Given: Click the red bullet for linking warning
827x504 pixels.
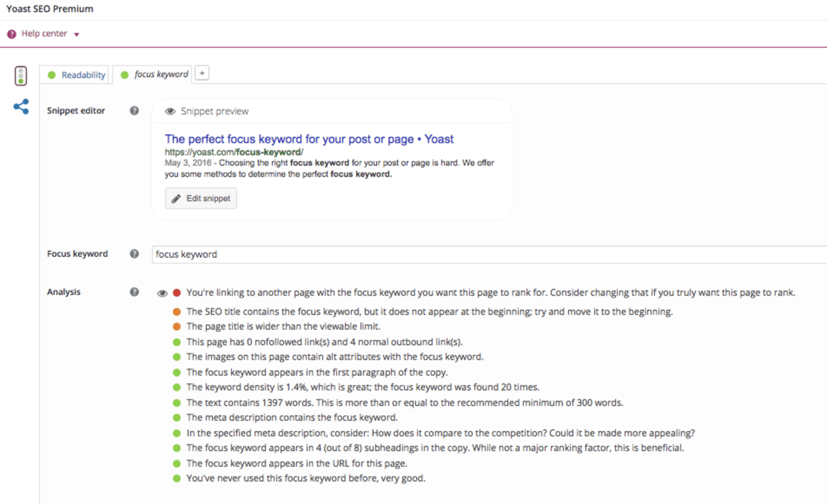Looking at the screenshot, I should (x=176, y=293).
